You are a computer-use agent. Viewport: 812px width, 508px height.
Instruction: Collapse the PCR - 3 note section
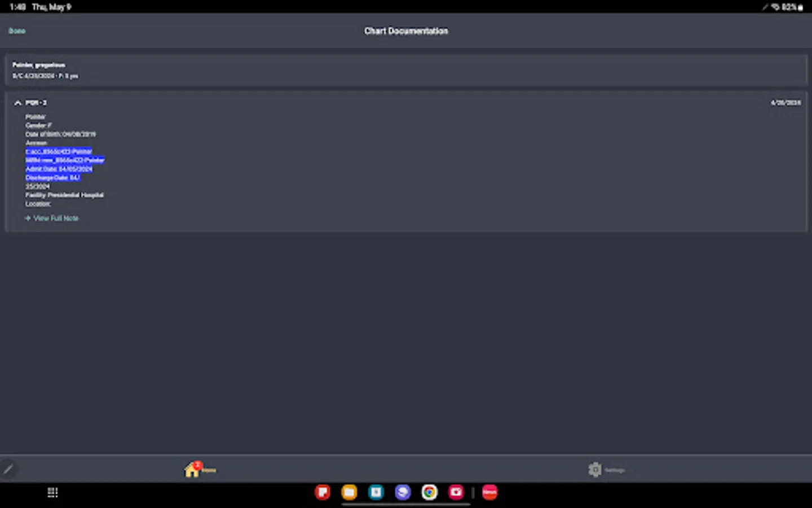[x=17, y=103]
